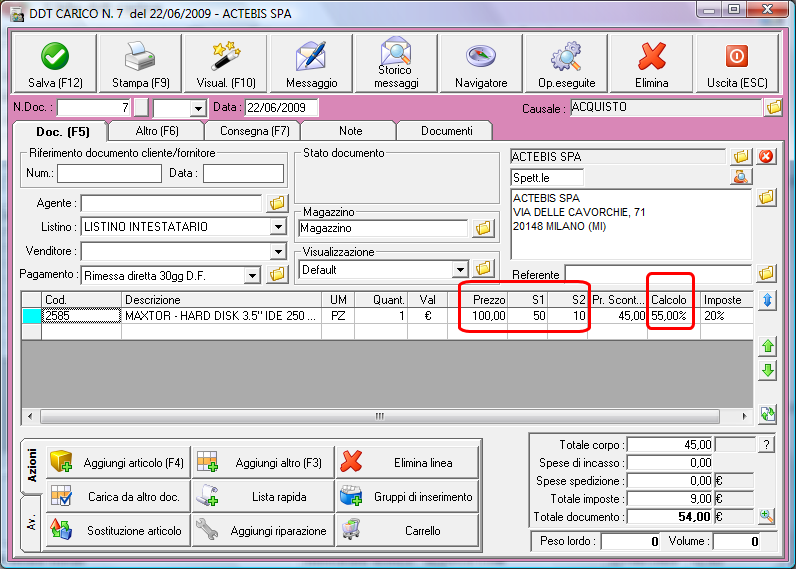Image resolution: width=796 pixels, height=569 pixels.
Task: Click the Riferimento Data input field
Action: pos(244,173)
